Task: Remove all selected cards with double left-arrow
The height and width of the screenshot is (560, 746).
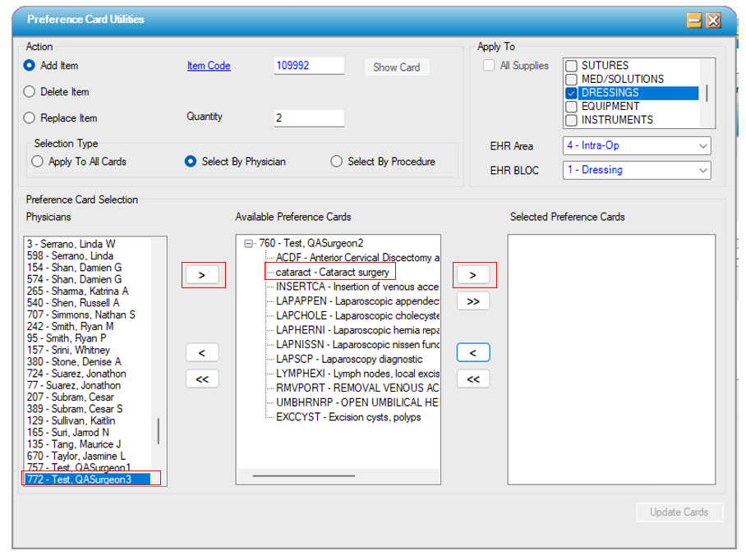Action: pos(473,379)
